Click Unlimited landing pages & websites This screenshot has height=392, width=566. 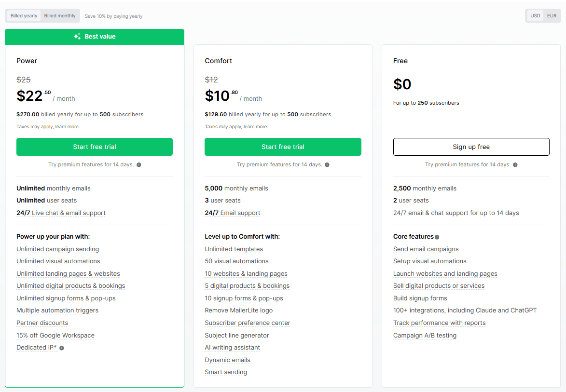tap(68, 274)
